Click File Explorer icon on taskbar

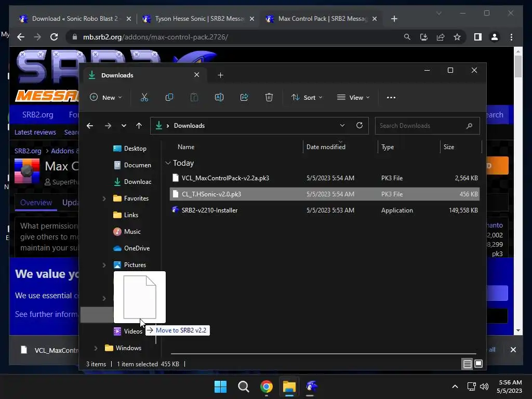pyautogui.click(x=289, y=387)
